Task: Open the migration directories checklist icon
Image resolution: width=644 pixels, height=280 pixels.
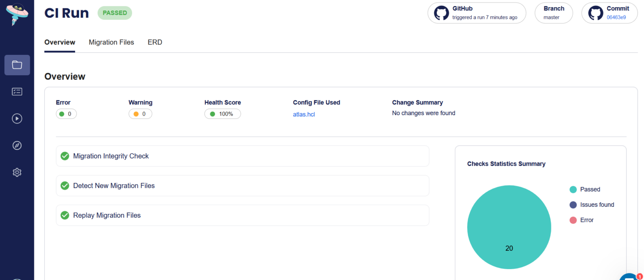Action: [17, 92]
